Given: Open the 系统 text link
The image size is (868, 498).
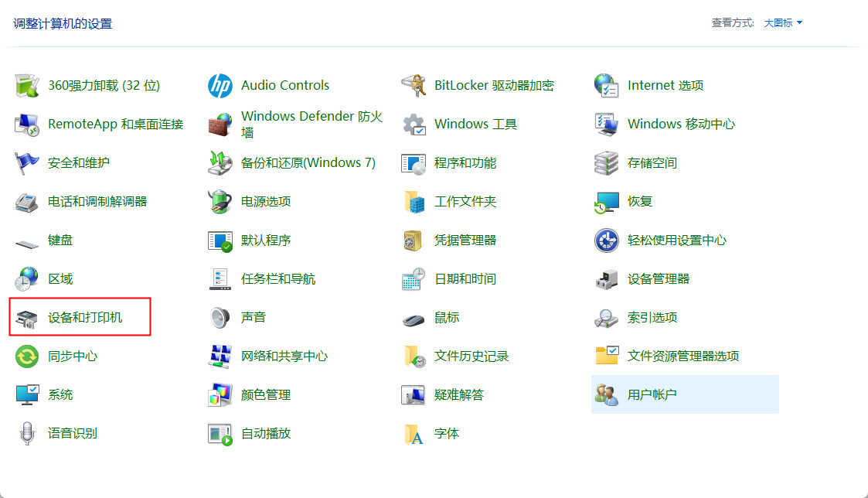Looking at the screenshot, I should point(60,395).
